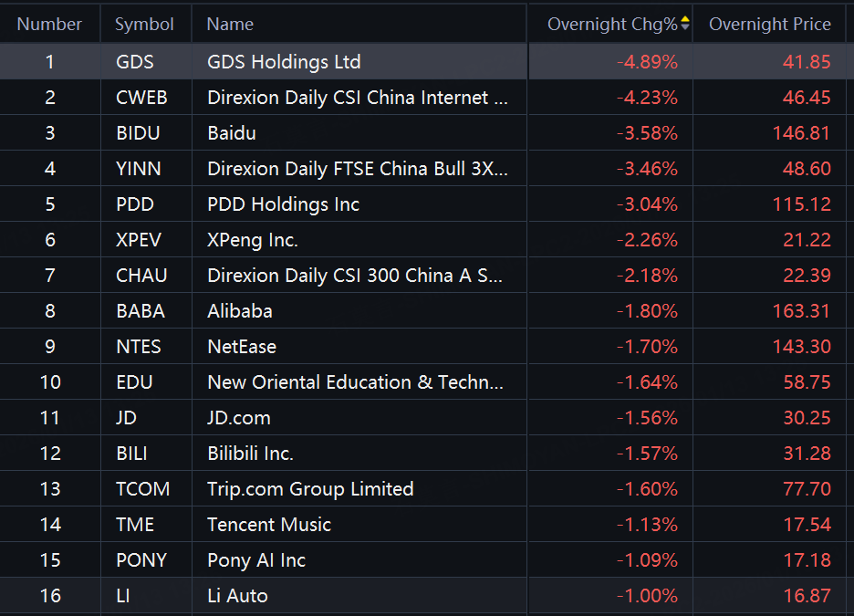Click Tencent Music overnight change -1.13%
Image resolution: width=854 pixels, height=616 pixels.
[647, 525]
